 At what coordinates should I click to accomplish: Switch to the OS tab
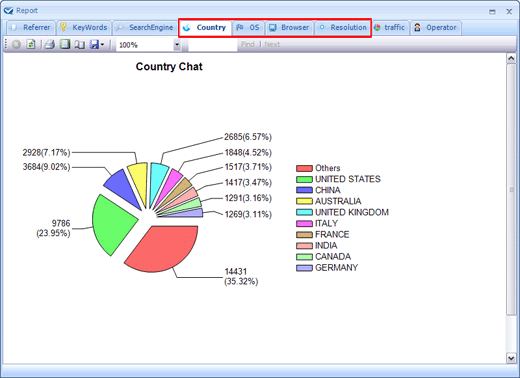(248, 28)
